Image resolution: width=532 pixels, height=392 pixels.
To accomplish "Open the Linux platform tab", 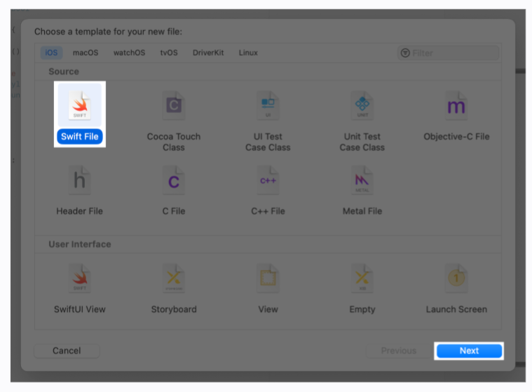I will 248,53.
